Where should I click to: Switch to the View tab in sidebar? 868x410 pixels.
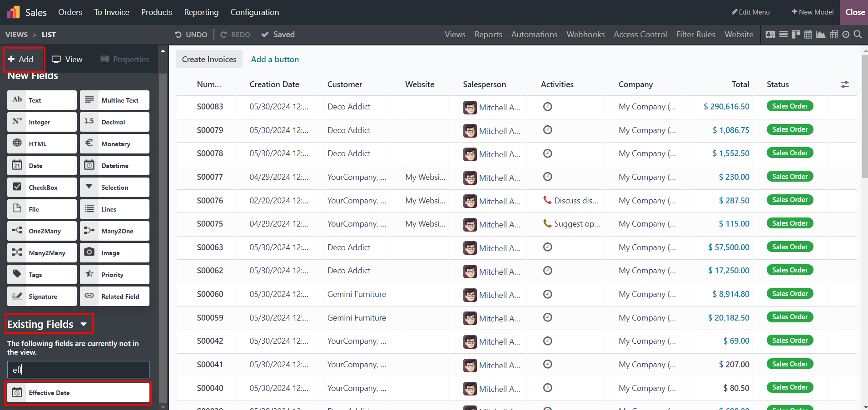67,59
